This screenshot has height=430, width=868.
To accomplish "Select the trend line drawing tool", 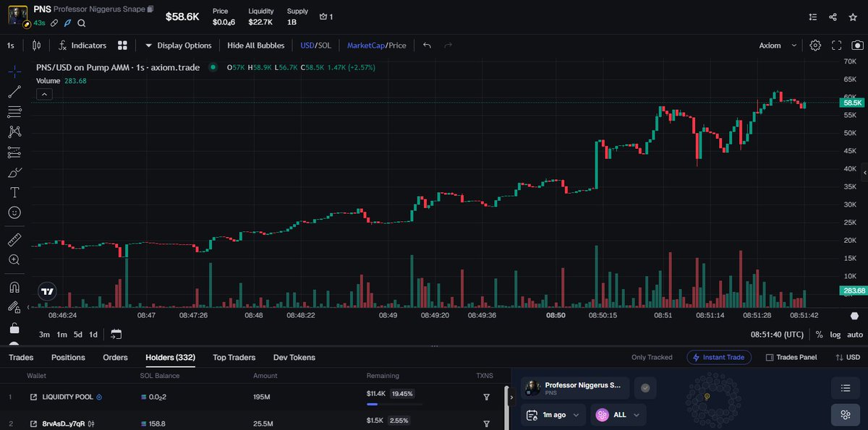I will coord(14,92).
